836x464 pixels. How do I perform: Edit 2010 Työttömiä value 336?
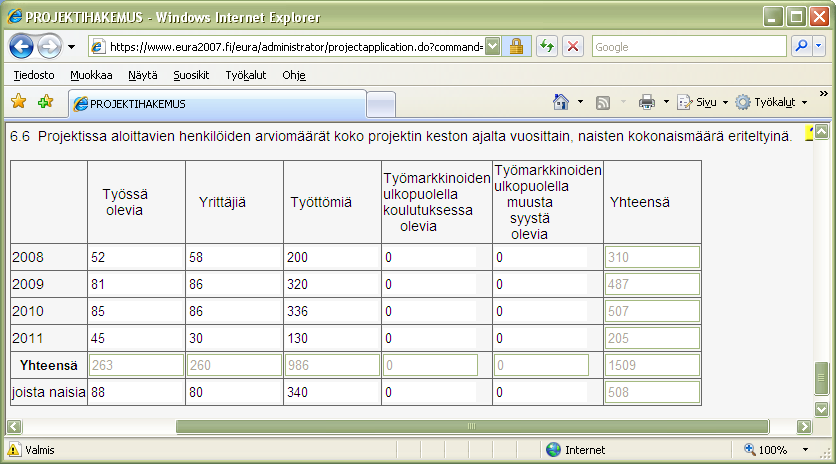(x=332, y=311)
